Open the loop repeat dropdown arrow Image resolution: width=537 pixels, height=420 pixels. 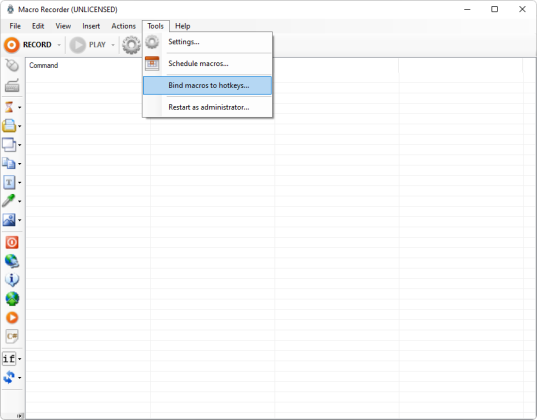point(20,378)
